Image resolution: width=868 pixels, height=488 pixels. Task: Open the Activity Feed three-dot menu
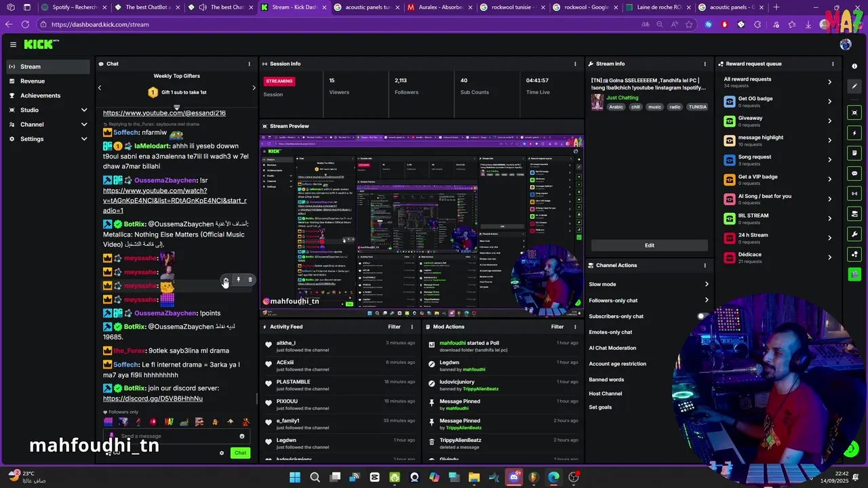tap(412, 327)
